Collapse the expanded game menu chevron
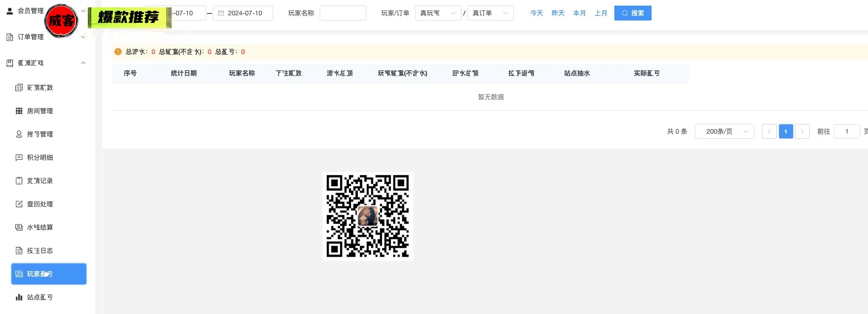Viewport: 868px width, 314px height. pos(83,63)
